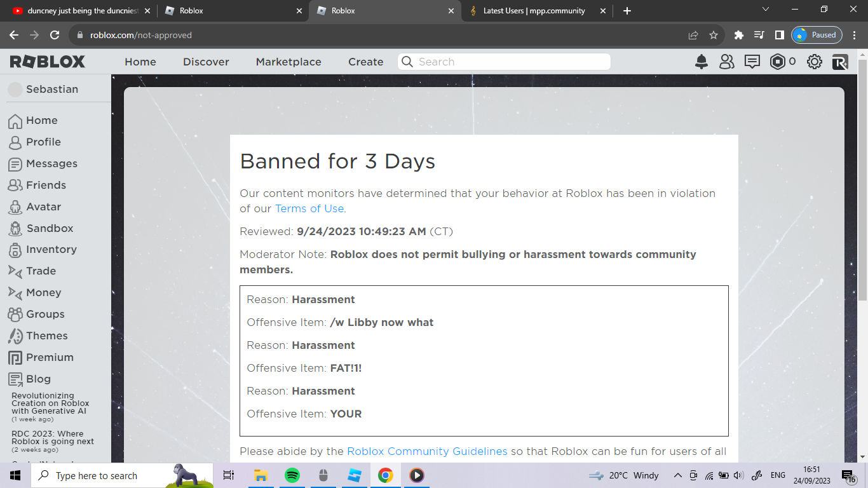Open Spotify from the taskbar

tap(292, 475)
